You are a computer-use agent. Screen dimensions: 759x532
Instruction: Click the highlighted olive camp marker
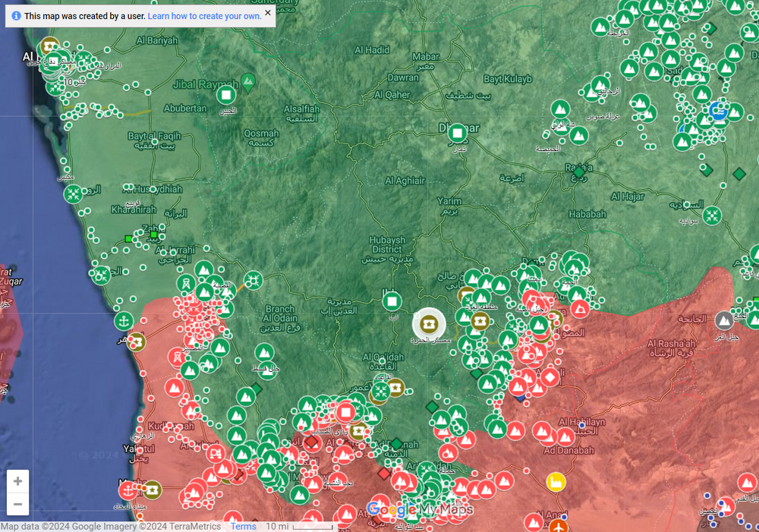point(430,325)
